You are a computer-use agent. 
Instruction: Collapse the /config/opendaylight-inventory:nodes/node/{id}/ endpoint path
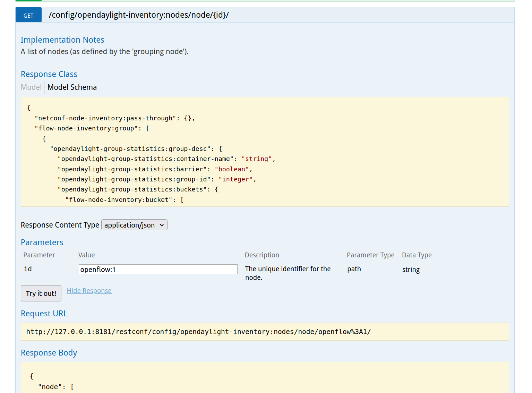(139, 15)
